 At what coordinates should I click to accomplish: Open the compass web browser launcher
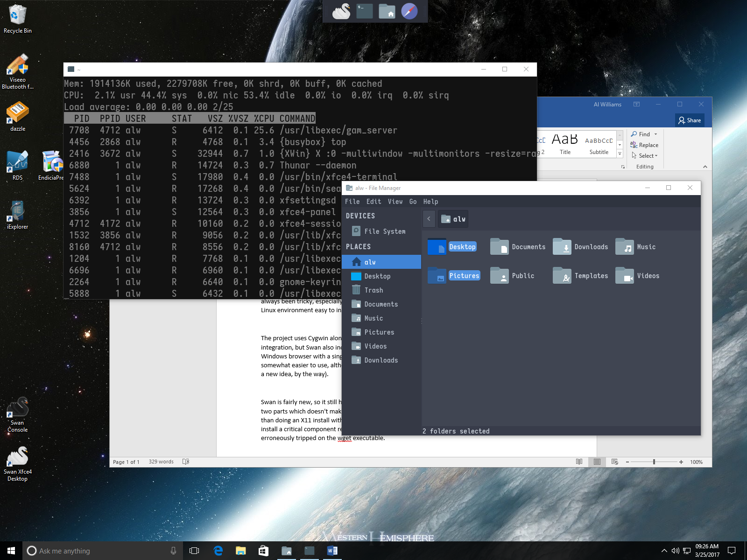pos(409,11)
